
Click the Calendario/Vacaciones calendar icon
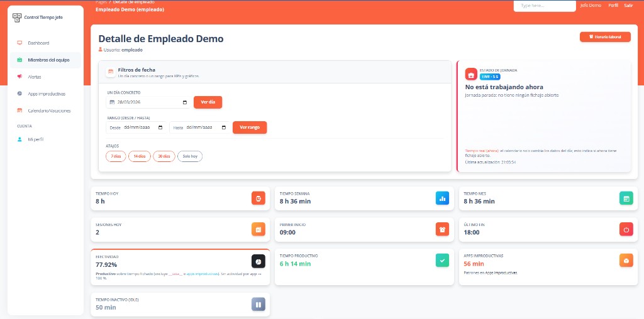19,111
